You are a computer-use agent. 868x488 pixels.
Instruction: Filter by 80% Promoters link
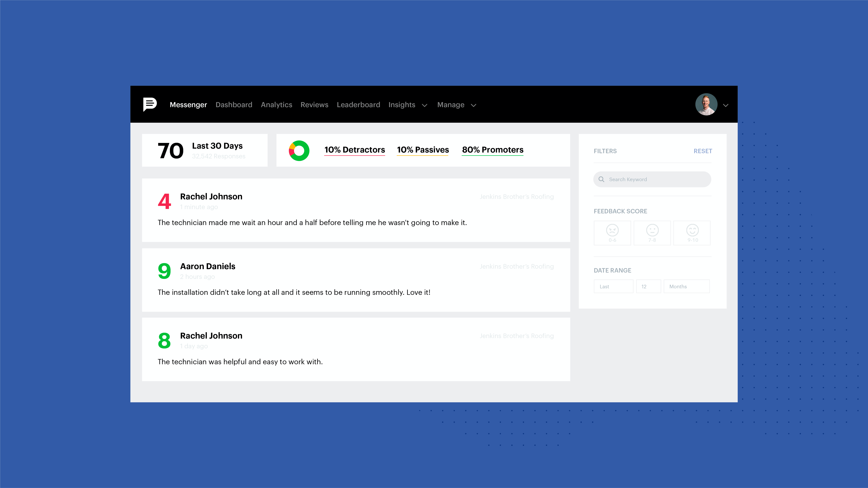(x=492, y=150)
